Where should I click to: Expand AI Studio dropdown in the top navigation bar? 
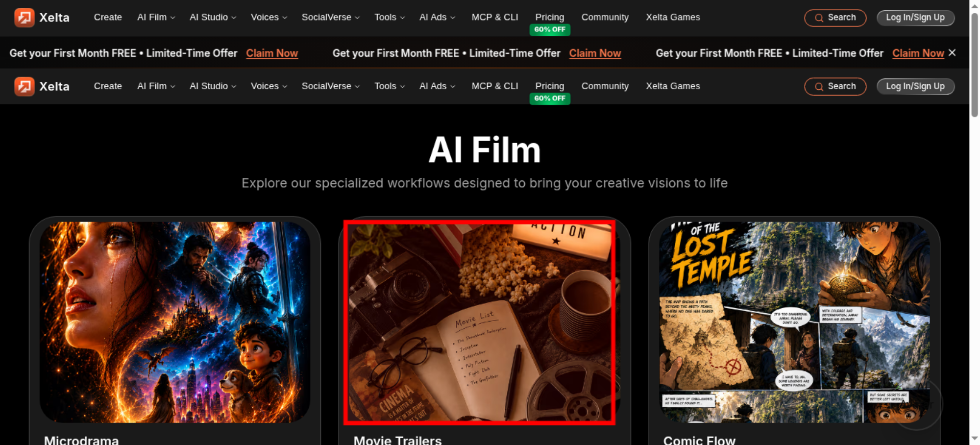[213, 17]
